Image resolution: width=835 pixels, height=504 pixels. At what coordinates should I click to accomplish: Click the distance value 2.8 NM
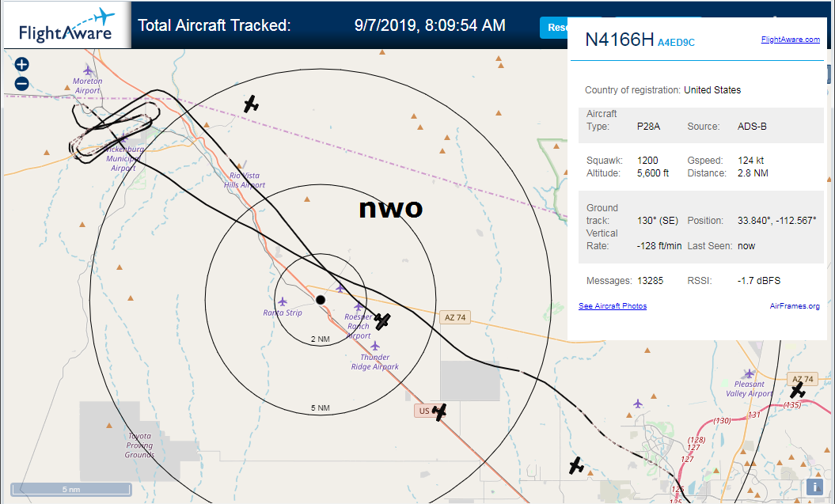pyautogui.click(x=753, y=173)
